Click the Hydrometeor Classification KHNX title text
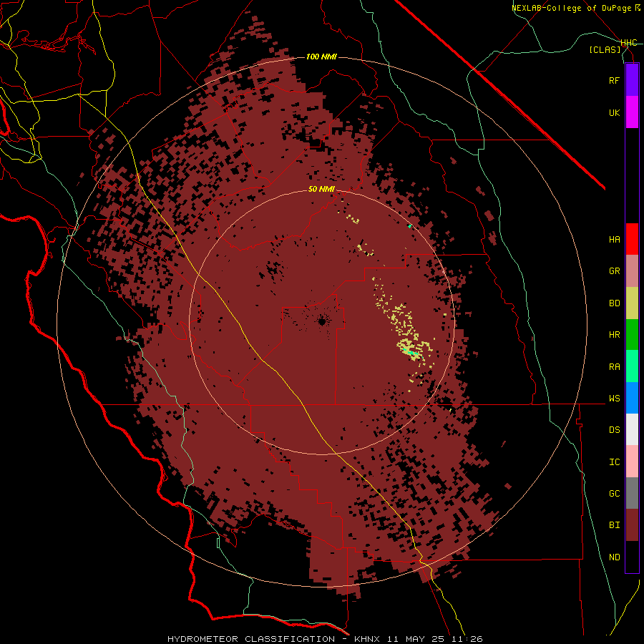This screenshot has height=644, width=644. (325, 639)
